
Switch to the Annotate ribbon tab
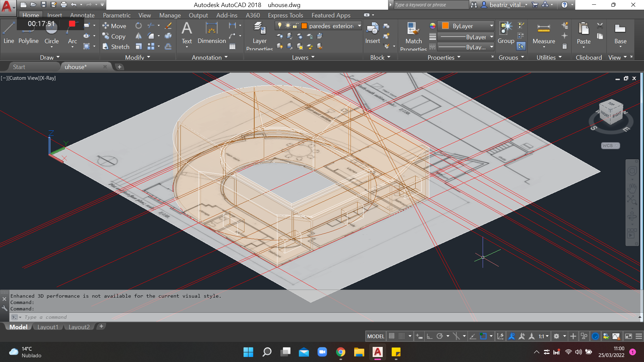(82, 15)
